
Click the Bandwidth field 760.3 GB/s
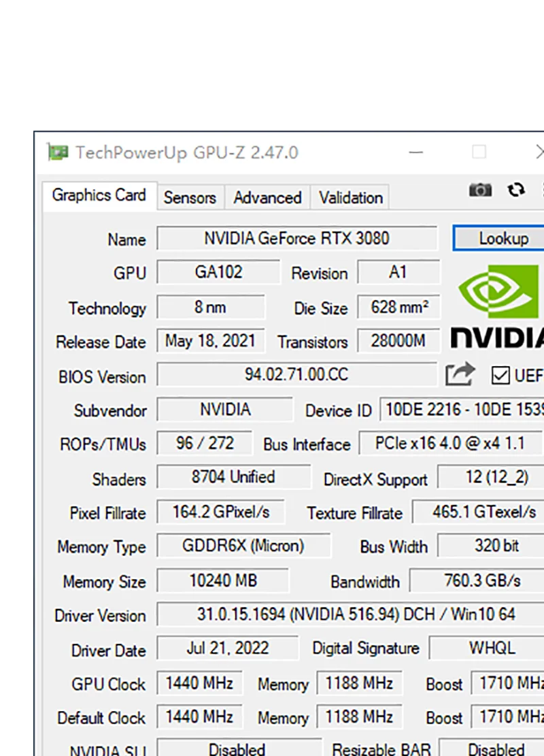[x=477, y=580]
